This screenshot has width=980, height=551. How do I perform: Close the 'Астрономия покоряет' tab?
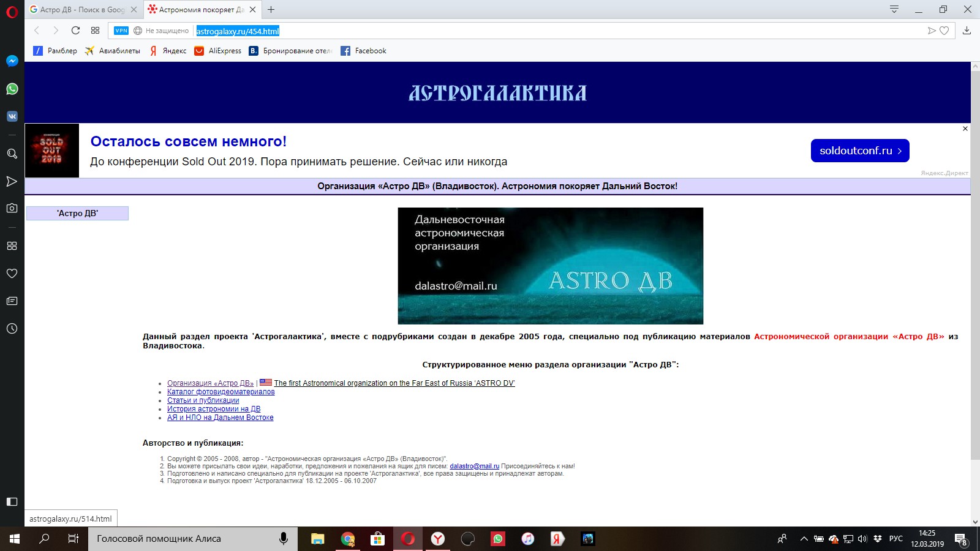click(252, 9)
